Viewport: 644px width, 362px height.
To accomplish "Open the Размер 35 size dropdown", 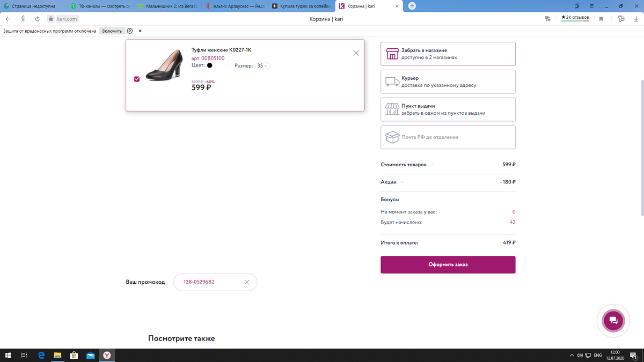I will click(x=261, y=65).
